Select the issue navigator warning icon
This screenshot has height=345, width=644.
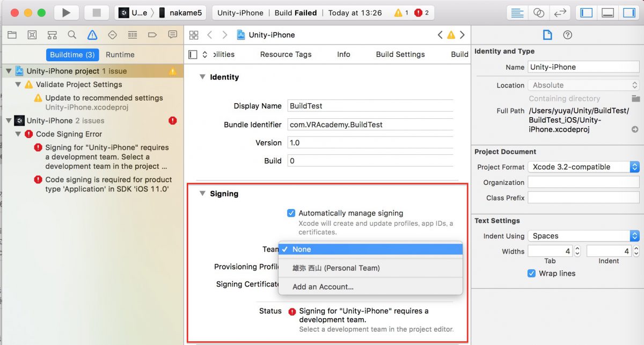pos(92,35)
